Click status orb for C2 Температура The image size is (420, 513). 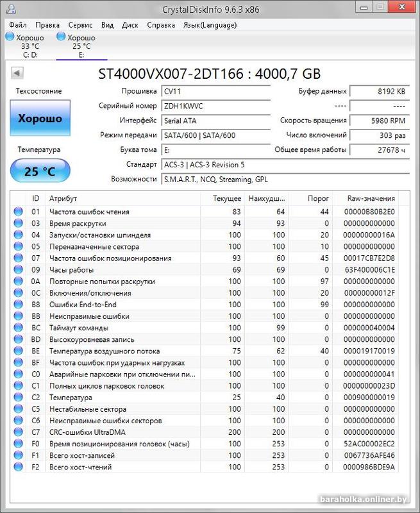click(19, 397)
